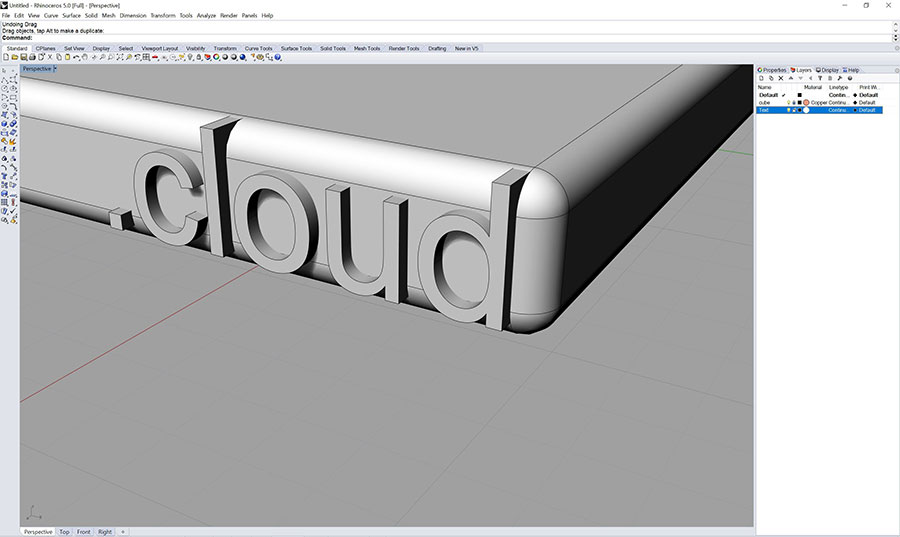Switch to the Right viewport tab
This screenshot has width=900, height=537.
[104, 532]
